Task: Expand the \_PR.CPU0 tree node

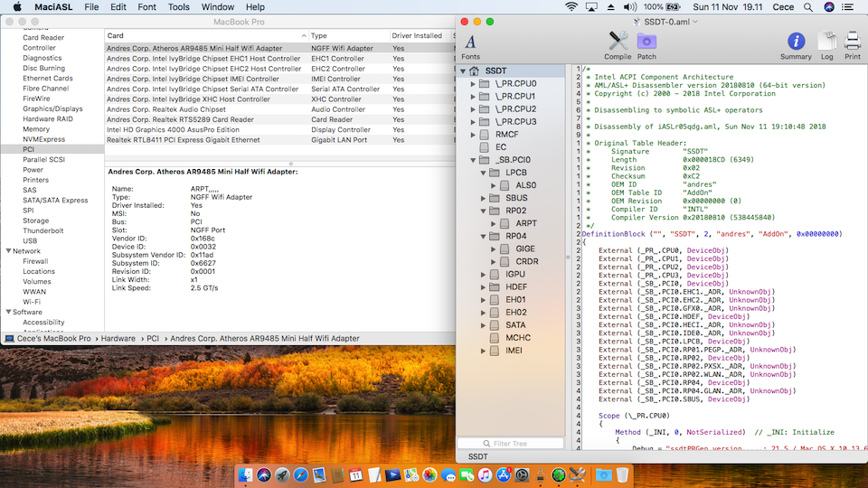Action: [473, 83]
